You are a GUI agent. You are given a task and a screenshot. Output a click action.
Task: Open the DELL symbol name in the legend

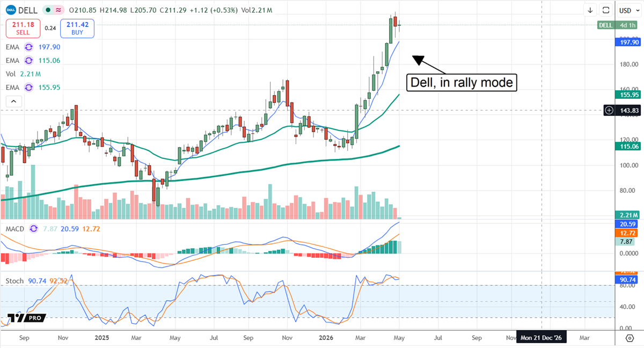28,10
